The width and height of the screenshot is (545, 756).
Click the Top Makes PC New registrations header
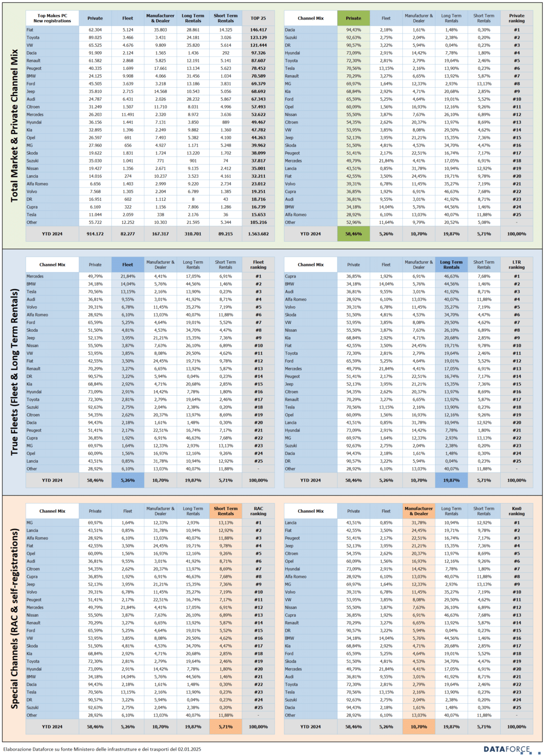point(52,18)
